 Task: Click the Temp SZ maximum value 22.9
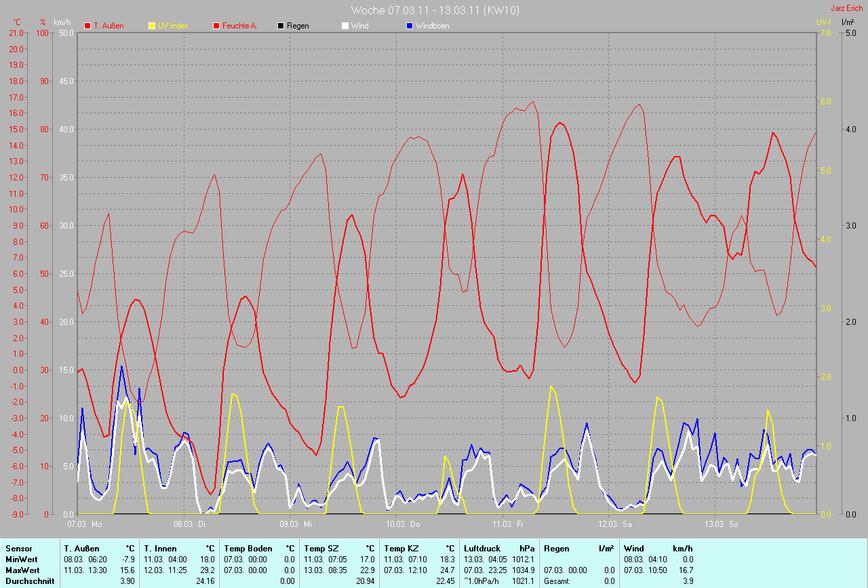[x=368, y=570]
